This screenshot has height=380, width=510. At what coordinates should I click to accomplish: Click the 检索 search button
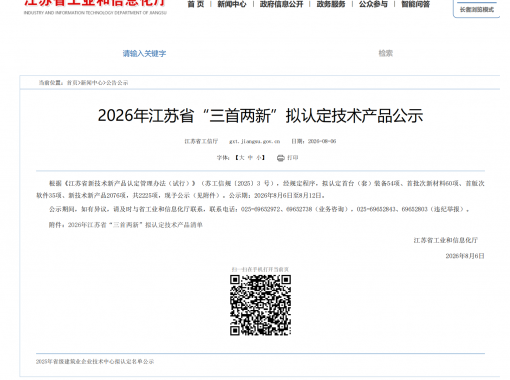click(386, 53)
